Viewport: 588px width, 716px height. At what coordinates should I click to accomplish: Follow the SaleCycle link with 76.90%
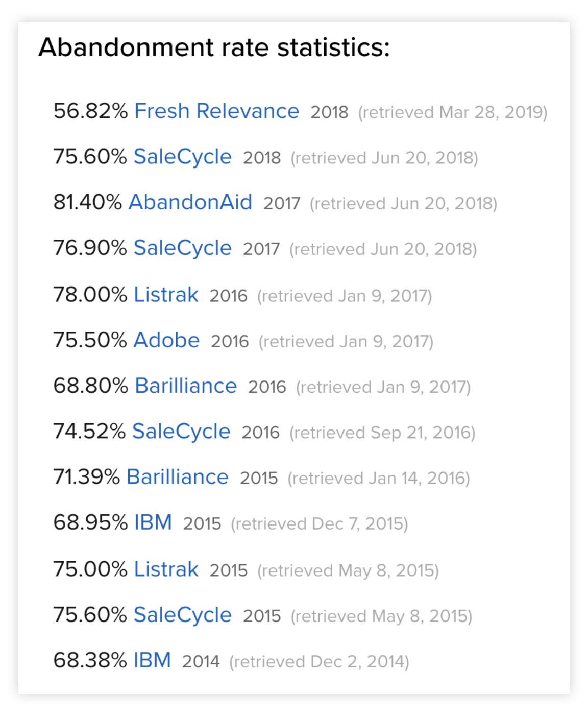point(182,248)
